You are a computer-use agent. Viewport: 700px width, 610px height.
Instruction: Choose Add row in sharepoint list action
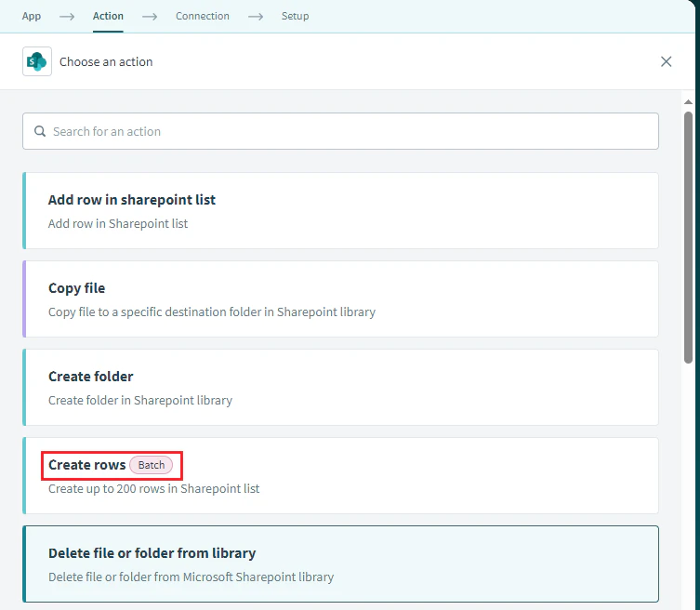coord(340,211)
